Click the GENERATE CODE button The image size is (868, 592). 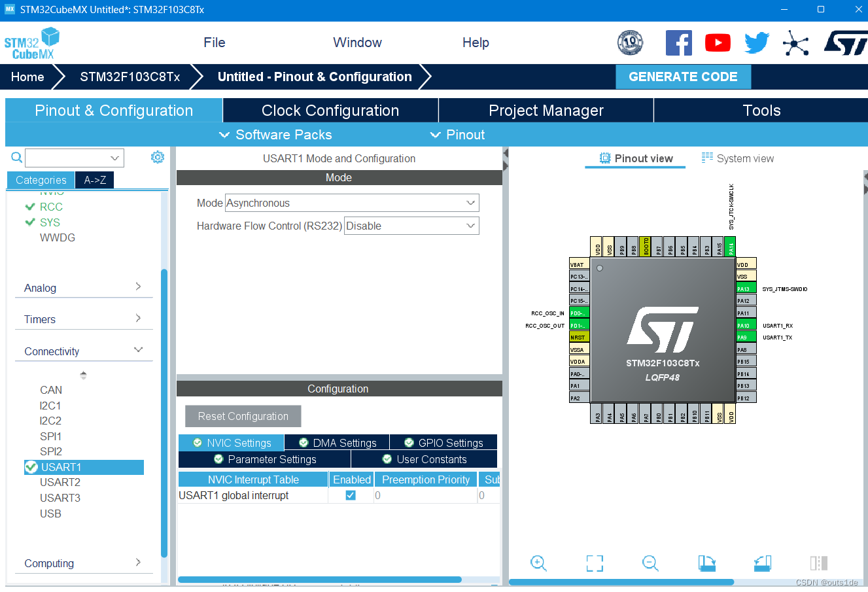683,77
